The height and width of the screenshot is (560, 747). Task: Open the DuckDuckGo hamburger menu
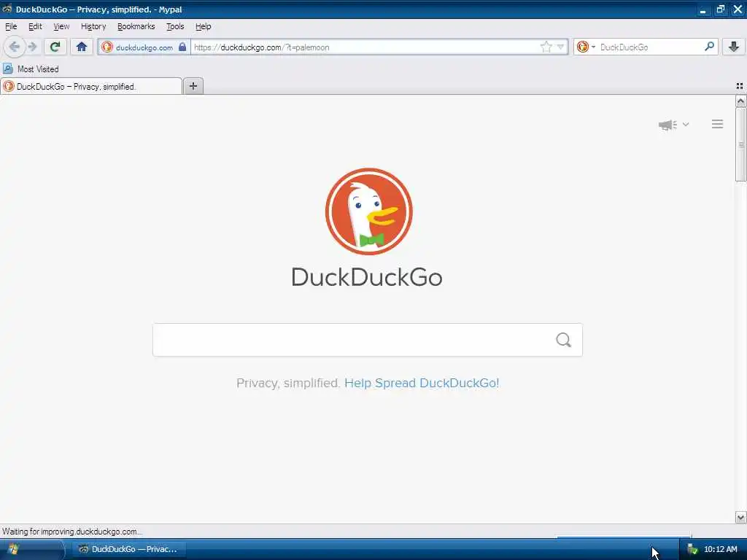(718, 124)
